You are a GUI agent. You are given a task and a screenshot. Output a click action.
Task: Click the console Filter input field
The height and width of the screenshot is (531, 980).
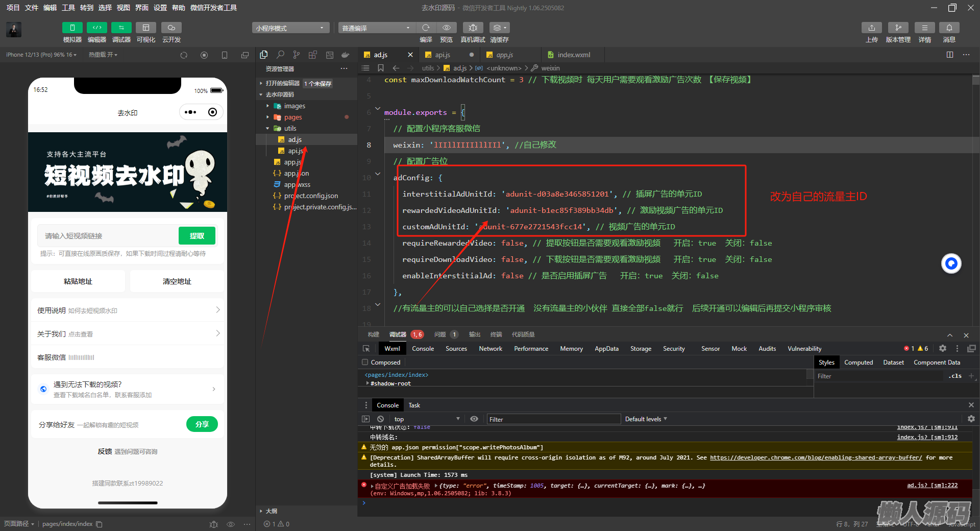coord(553,419)
